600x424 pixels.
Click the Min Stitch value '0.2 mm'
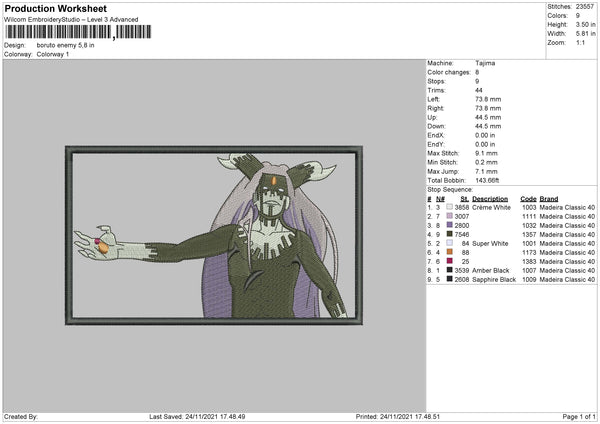pyautogui.click(x=486, y=162)
